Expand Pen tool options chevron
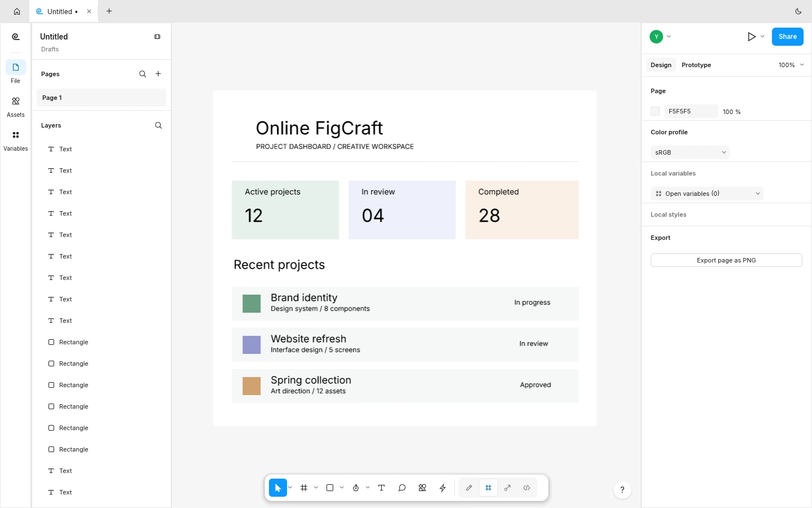Viewport: 812px width, 508px height. [368, 488]
